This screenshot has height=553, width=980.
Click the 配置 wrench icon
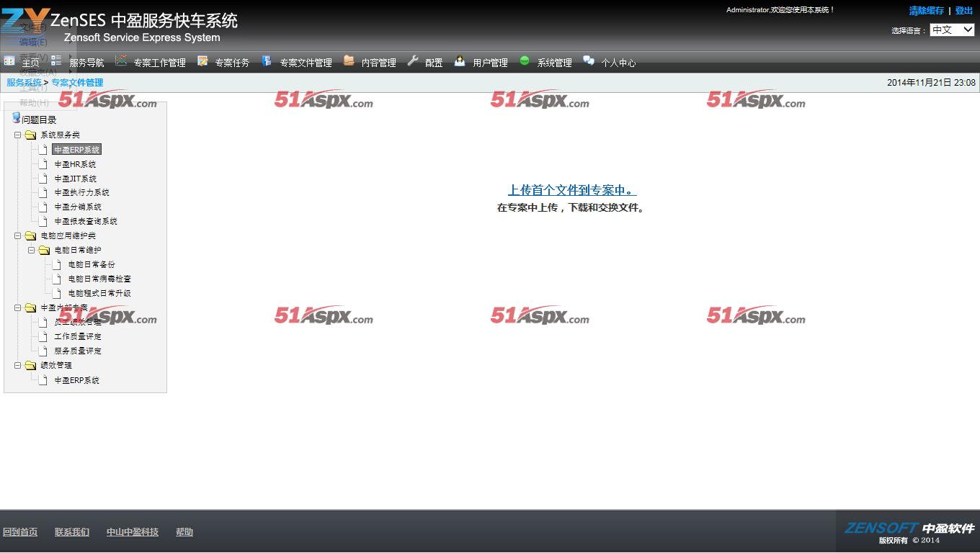pos(413,60)
